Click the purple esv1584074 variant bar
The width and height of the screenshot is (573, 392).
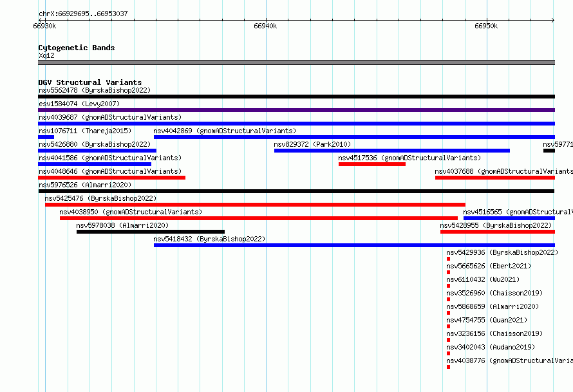tap(296, 110)
